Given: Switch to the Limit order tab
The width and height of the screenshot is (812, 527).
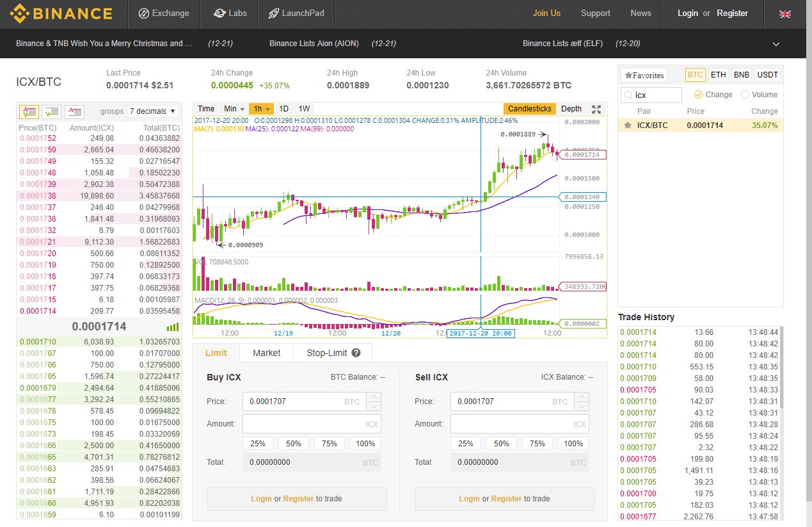Looking at the screenshot, I should pos(216,353).
